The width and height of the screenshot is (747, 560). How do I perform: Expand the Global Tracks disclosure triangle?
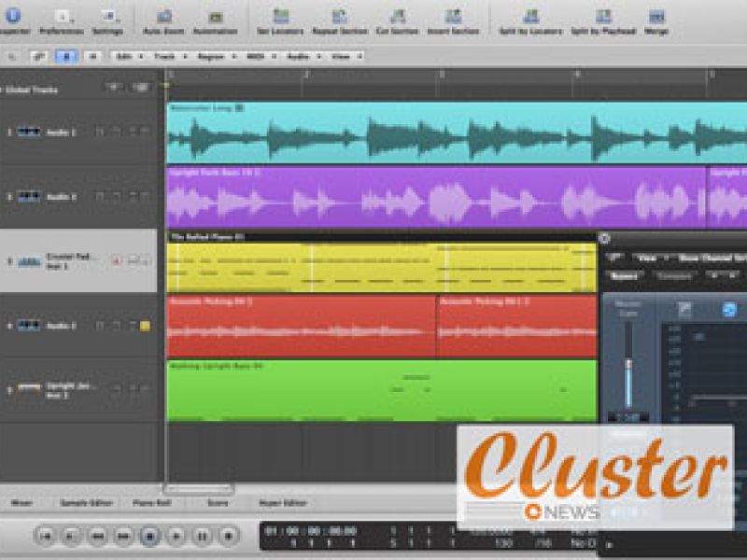[x=4, y=91]
